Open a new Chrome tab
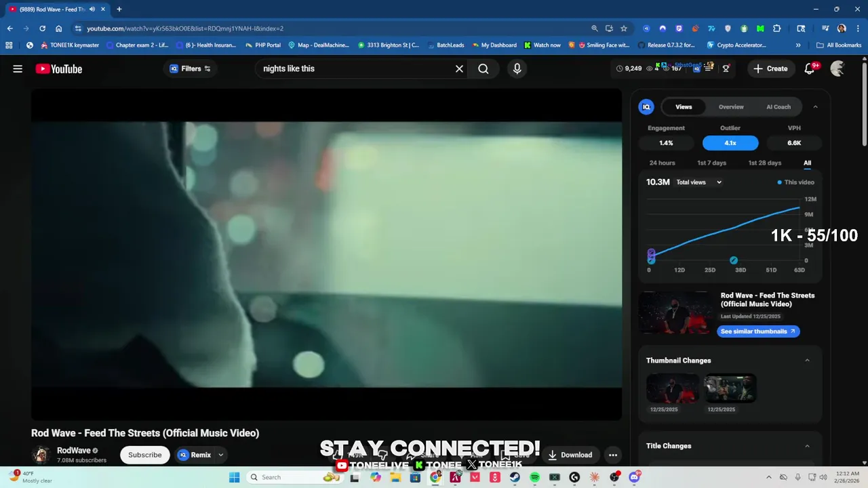This screenshot has width=868, height=488. pos(119,9)
